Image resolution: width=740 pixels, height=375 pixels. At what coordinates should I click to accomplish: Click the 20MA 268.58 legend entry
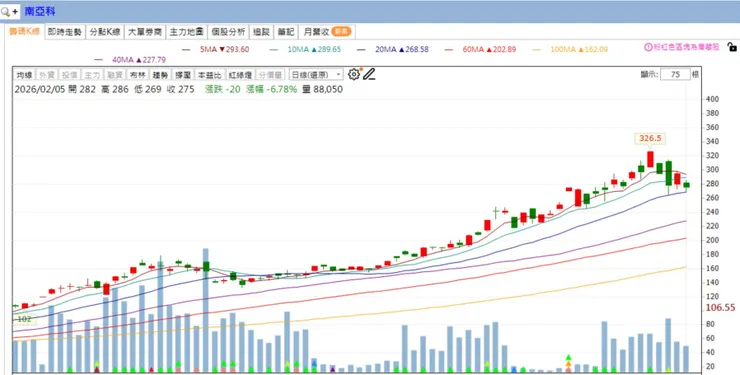(x=393, y=49)
